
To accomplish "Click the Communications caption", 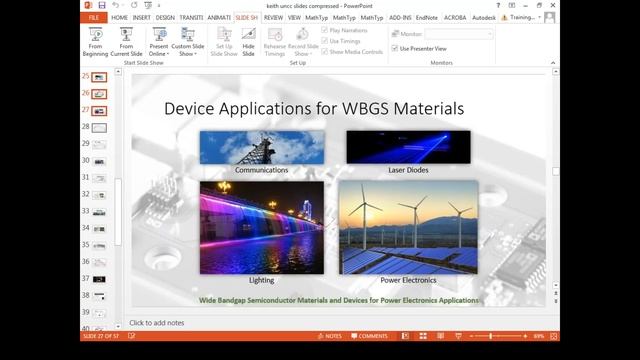I will (x=261, y=170).
